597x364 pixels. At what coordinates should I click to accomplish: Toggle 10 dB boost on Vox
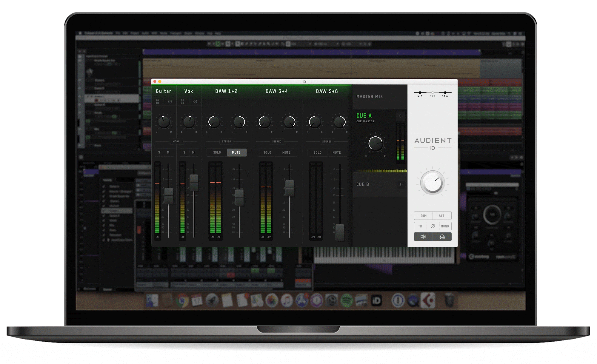tap(183, 102)
